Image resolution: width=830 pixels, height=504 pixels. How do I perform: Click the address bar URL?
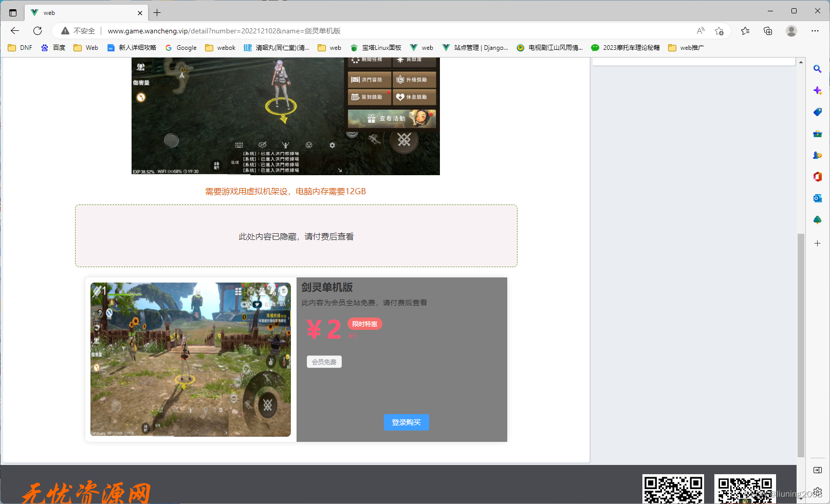pos(224,31)
